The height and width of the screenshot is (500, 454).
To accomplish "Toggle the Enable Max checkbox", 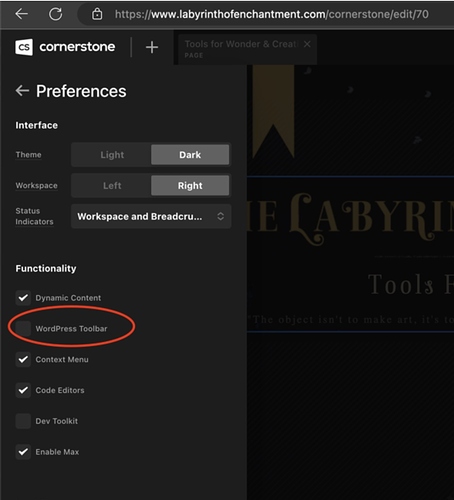I will point(23,452).
